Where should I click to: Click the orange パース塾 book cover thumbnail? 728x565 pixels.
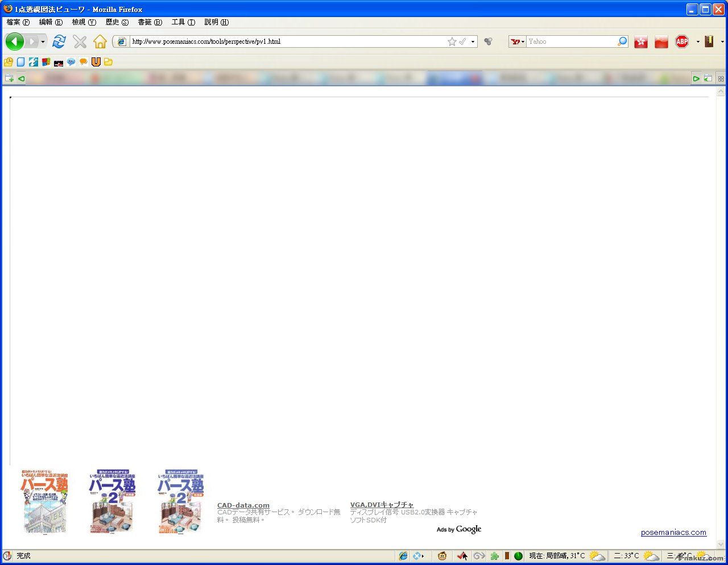point(45,501)
